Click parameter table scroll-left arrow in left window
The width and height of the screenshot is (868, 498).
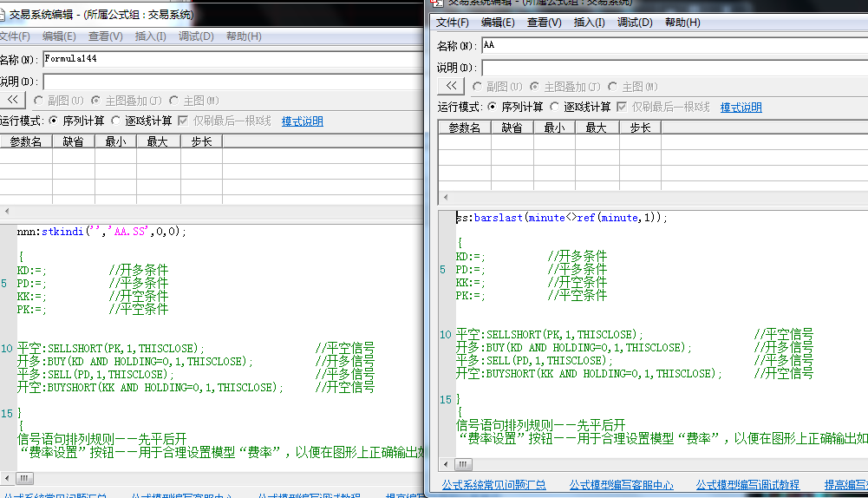[x=7, y=211]
